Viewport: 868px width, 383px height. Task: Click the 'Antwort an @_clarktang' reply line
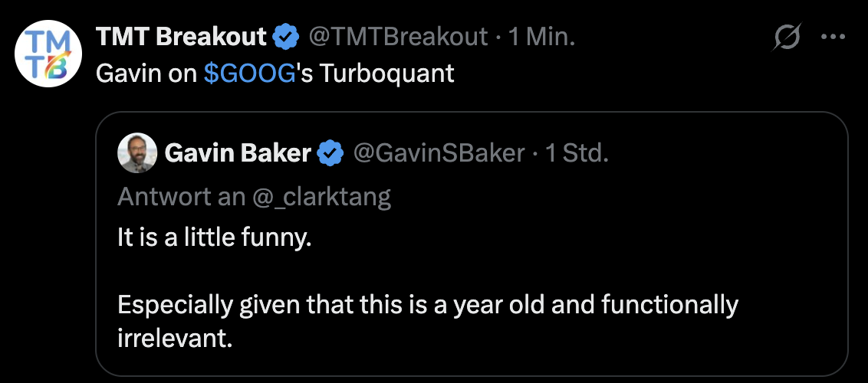point(255,197)
